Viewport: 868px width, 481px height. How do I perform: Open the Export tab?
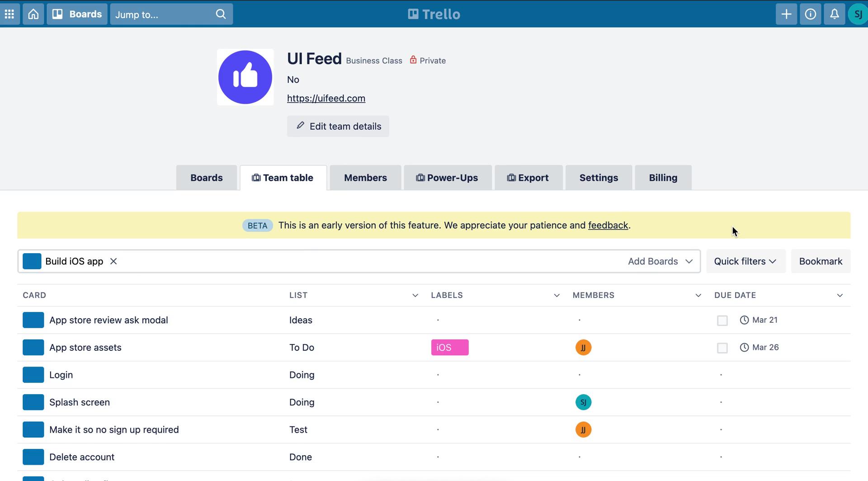(528, 178)
